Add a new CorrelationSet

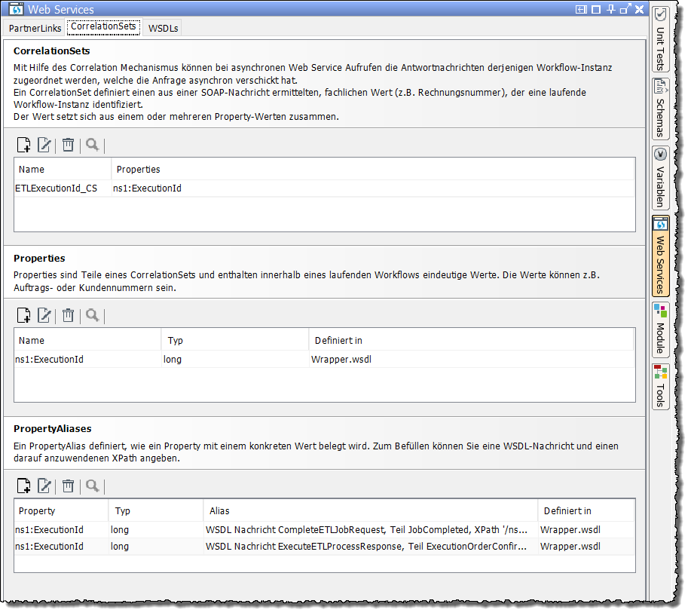[x=23, y=145]
